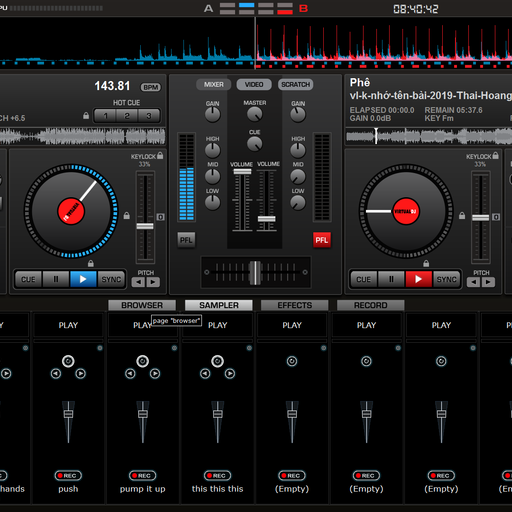
Task: Show the Video panel in the mixer
Action: [254, 85]
